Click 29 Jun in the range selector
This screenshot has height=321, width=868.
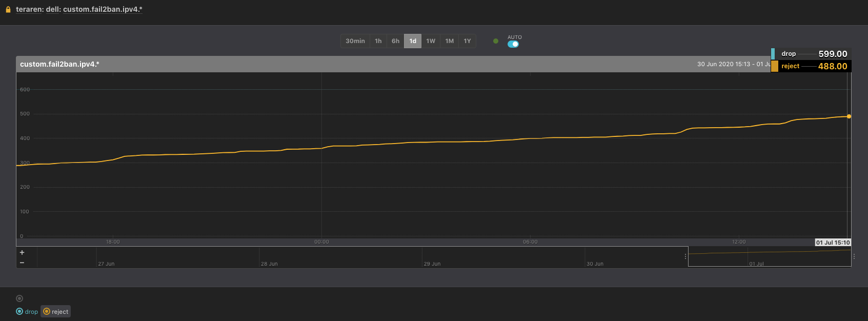coord(432,264)
